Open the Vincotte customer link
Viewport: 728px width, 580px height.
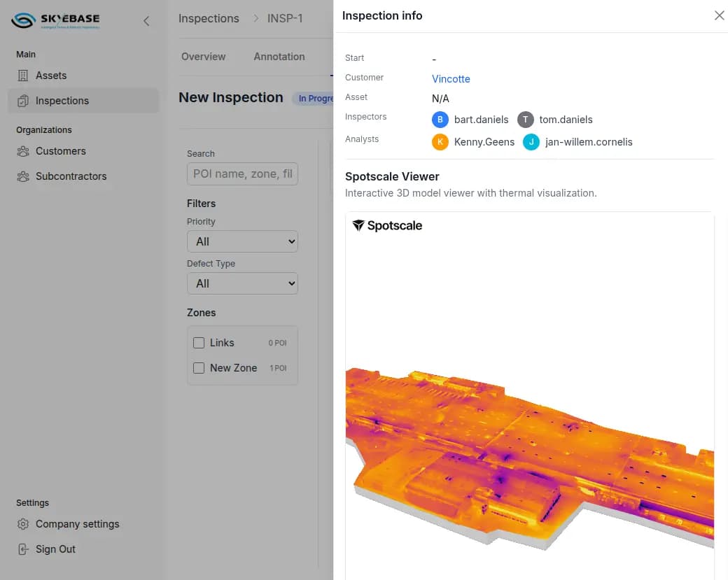451,79
